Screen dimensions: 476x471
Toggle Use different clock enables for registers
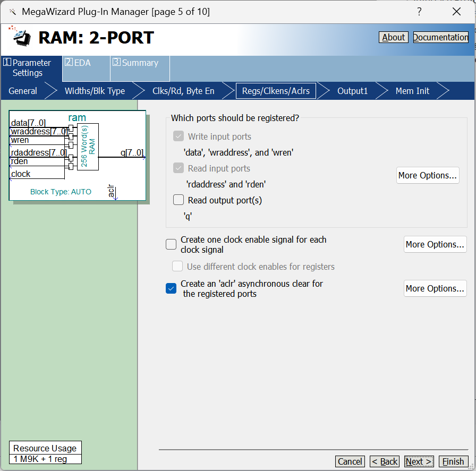point(177,266)
